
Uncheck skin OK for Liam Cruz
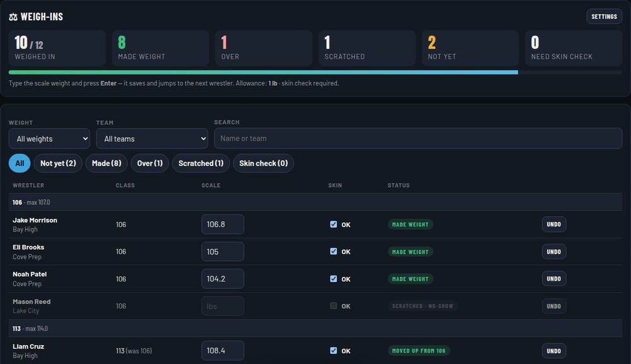click(x=333, y=351)
